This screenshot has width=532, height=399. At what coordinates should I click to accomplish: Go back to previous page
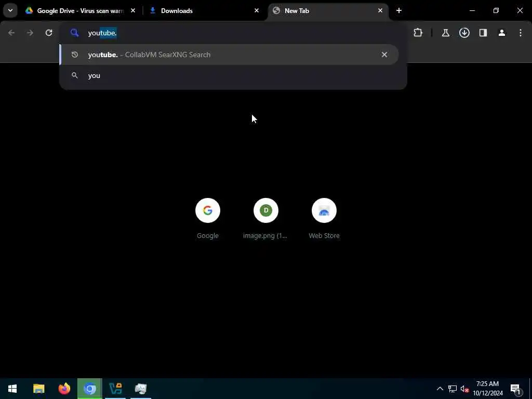point(11,33)
